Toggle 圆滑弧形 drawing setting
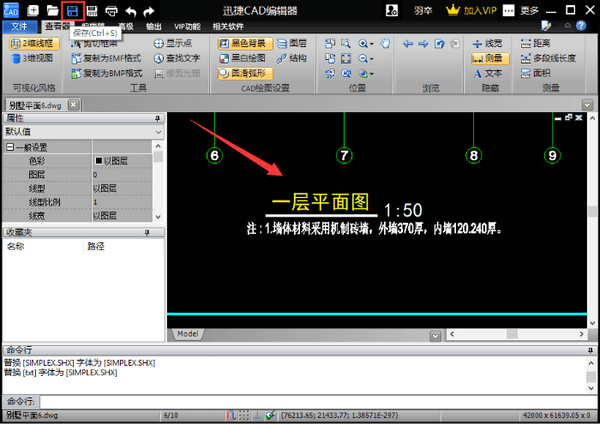 click(x=245, y=73)
